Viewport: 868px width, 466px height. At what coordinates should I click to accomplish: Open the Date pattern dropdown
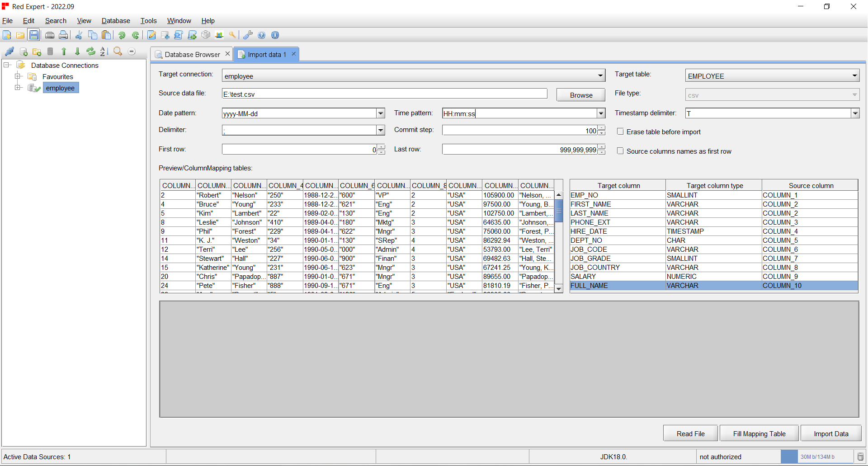(x=380, y=113)
